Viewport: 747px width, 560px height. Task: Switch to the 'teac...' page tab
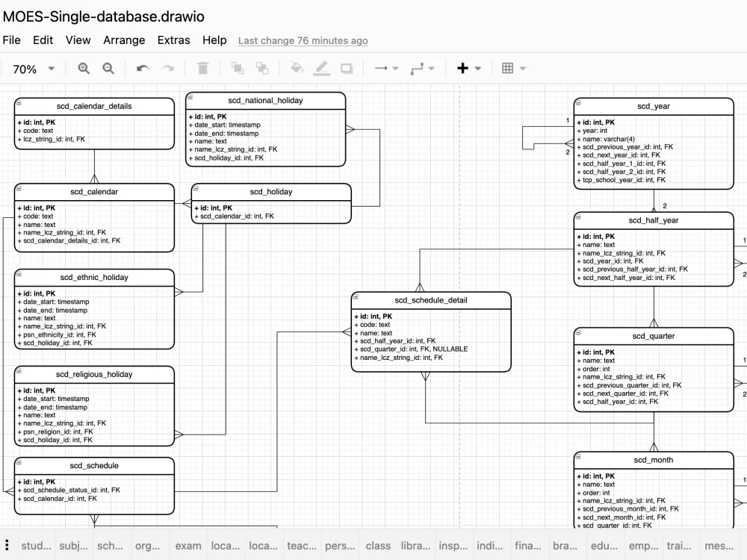tap(302, 546)
